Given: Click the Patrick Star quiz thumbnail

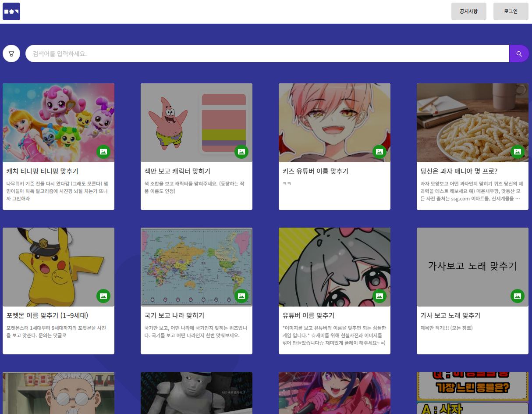Looking at the screenshot, I should click(x=196, y=122).
